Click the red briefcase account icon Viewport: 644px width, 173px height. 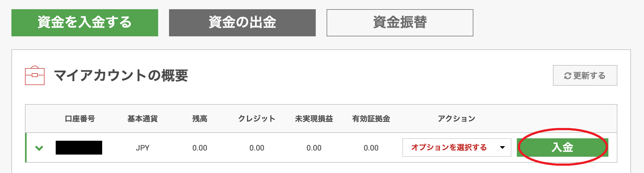(35, 75)
